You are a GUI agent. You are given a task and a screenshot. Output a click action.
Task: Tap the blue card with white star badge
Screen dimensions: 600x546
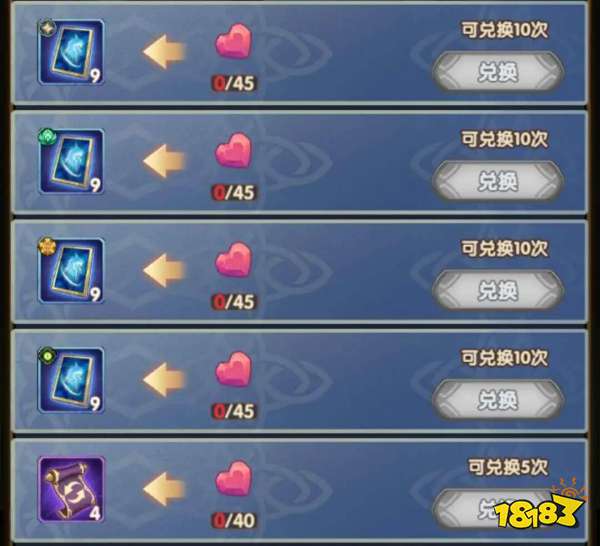coord(71,52)
